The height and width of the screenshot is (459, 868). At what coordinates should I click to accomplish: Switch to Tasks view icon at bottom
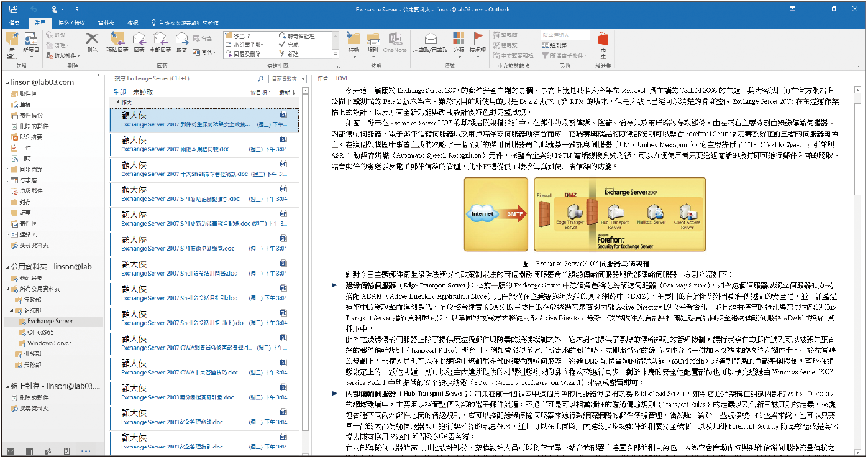pos(66,451)
